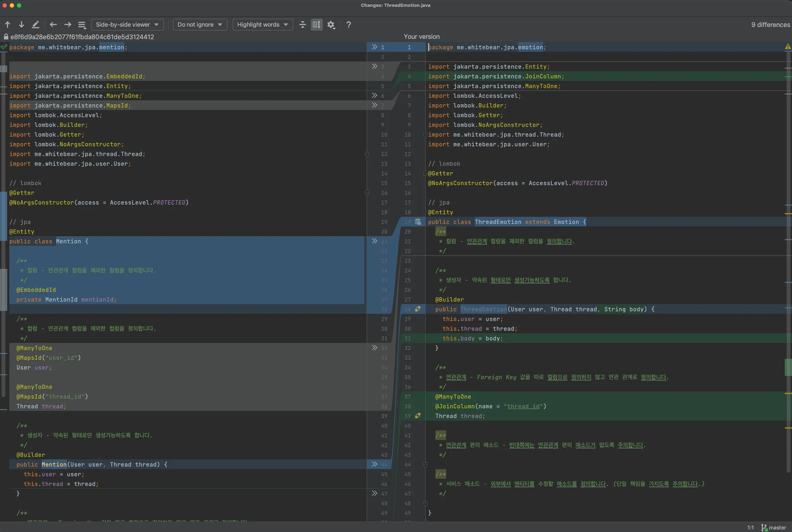Apply package line change with chevron arrows
Viewport: 792px width, 532px height.
tap(374, 47)
